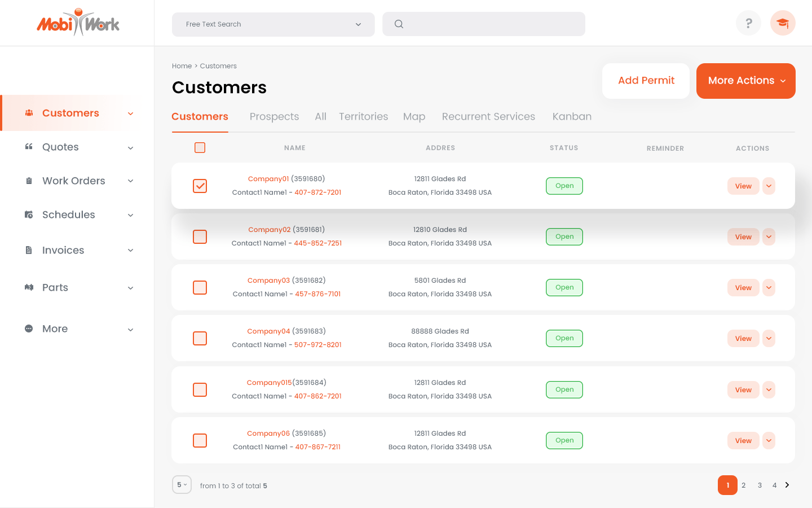Click the Schedules calendar icon

tap(29, 214)
